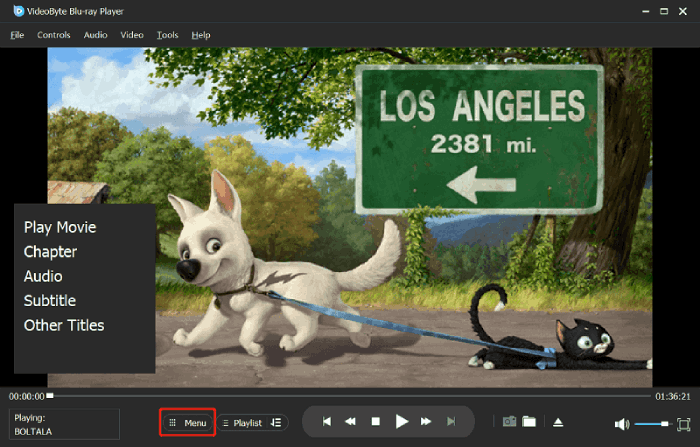Choose Chapter in the overlay menu
700x447 pixels.
50,252
